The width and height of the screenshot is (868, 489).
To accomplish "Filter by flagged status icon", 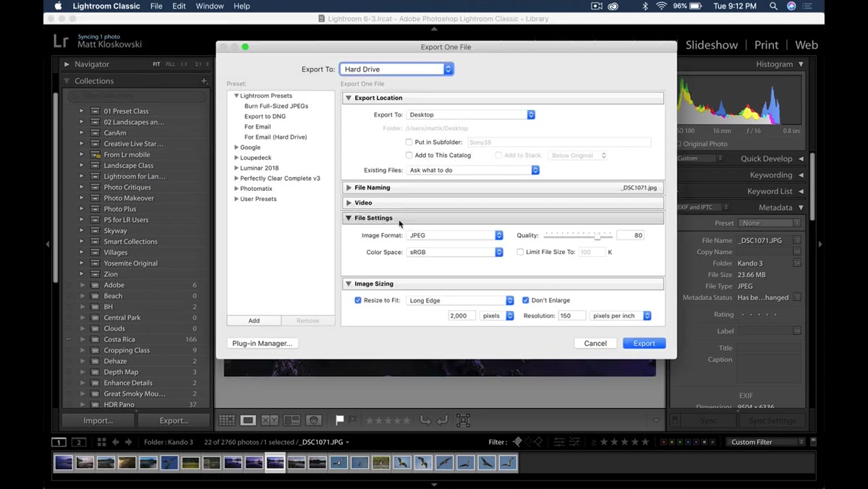I will (517, 442).
